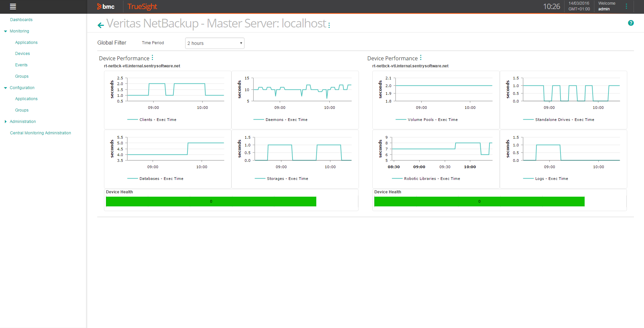Open Events under Monitoring
This screenshot has width=644, height=328.
coord(21,65)
